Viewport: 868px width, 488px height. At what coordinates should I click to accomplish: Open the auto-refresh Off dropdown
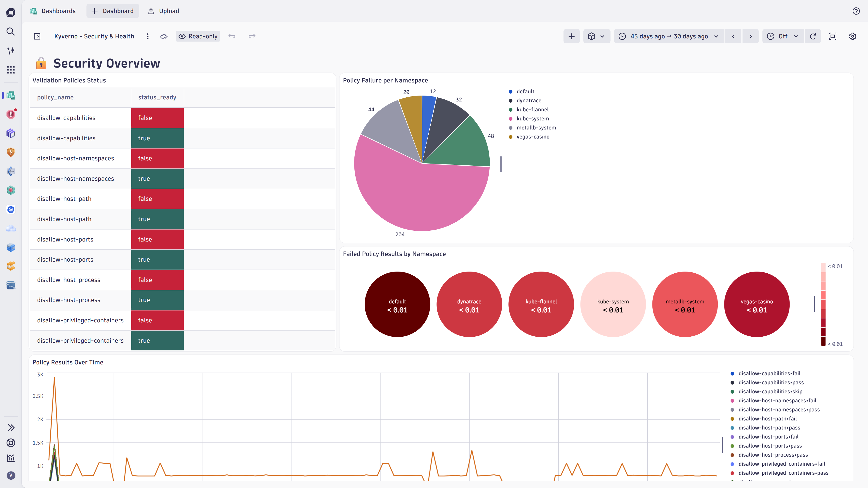tap(783, 36)
